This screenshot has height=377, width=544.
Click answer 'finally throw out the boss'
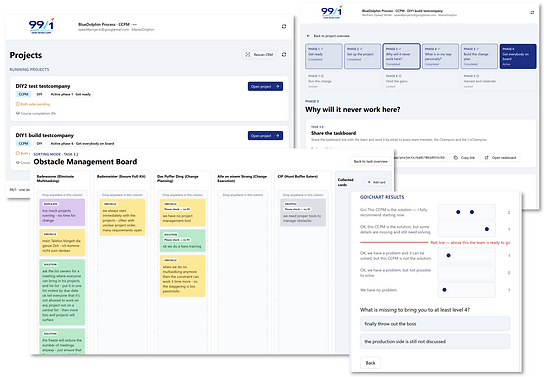(x=435, y=324)
